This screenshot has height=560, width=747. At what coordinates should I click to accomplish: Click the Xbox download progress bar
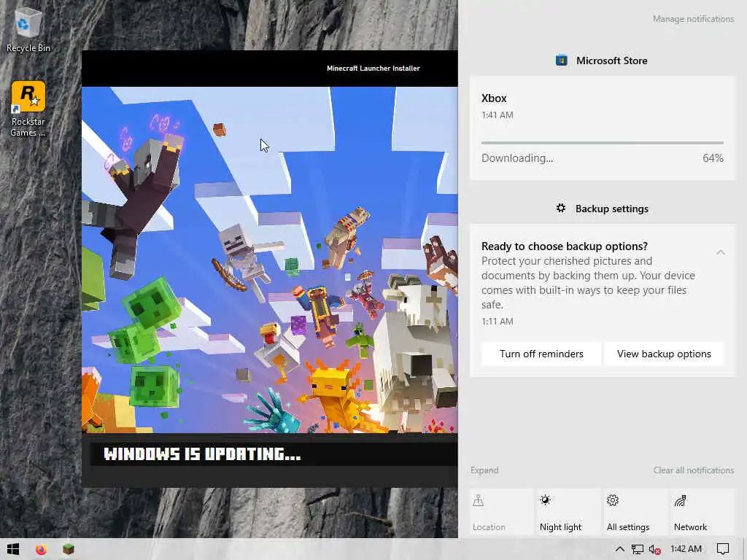coord(602,142)
